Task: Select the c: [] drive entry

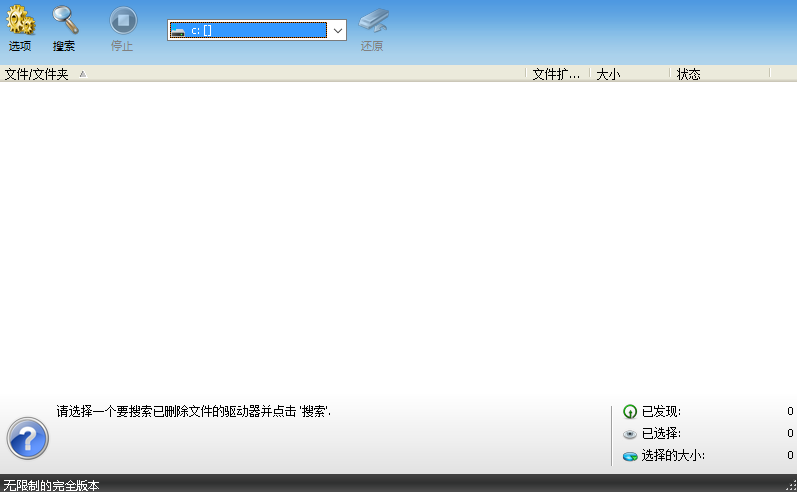Action: click(x=248, y=30)
